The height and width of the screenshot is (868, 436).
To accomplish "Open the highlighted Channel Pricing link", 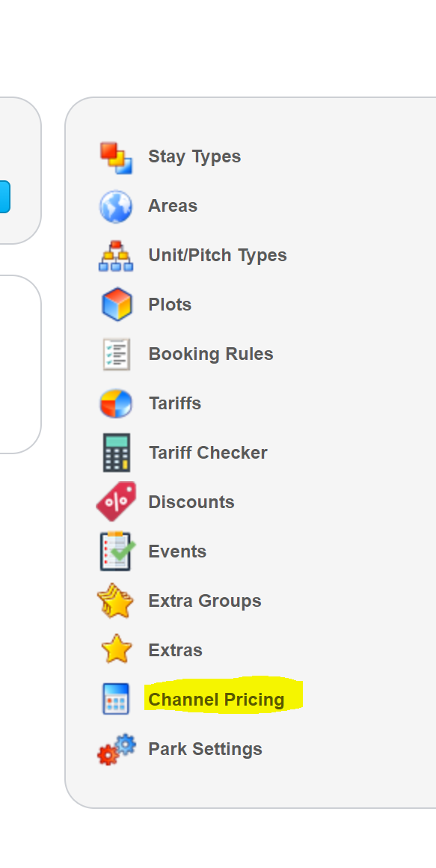I will (216, 700).
